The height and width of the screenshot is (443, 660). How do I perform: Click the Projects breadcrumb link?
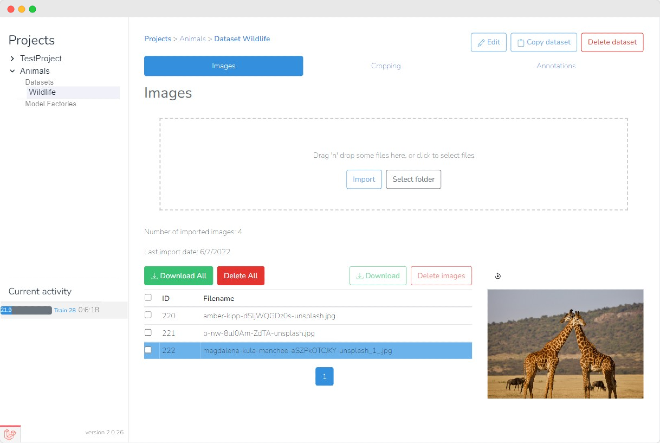point(157,39)
